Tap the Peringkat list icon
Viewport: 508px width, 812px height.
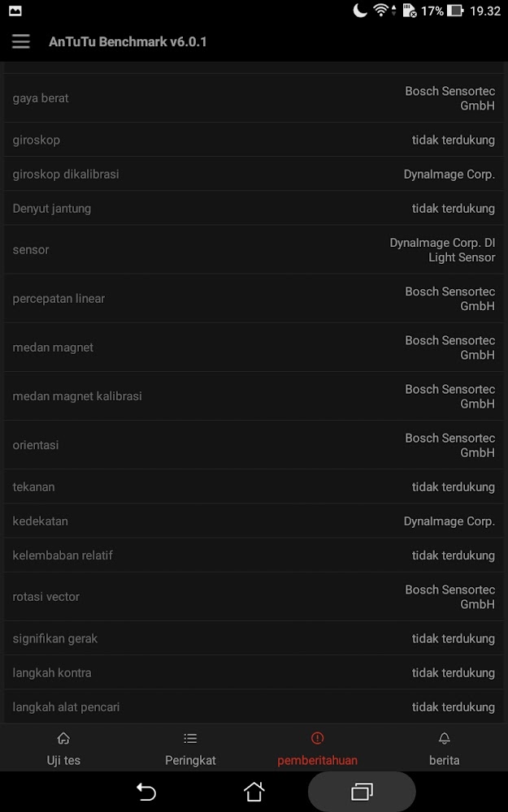click(x=190, y=738)
